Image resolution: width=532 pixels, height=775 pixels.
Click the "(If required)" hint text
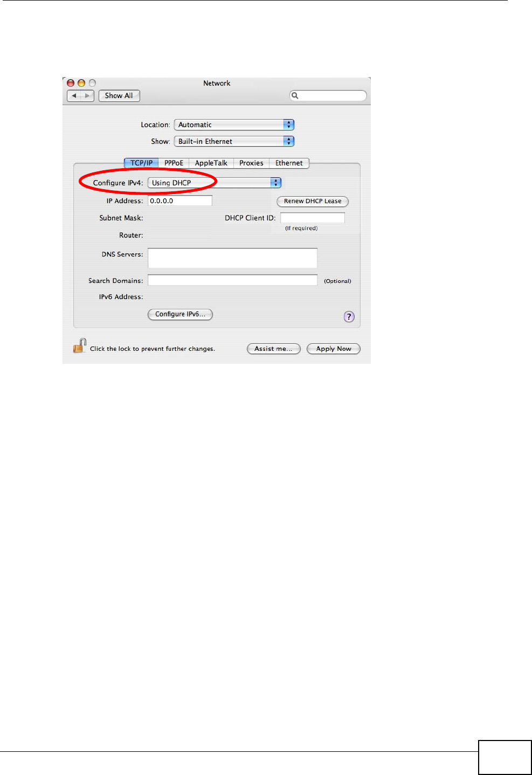301,229
